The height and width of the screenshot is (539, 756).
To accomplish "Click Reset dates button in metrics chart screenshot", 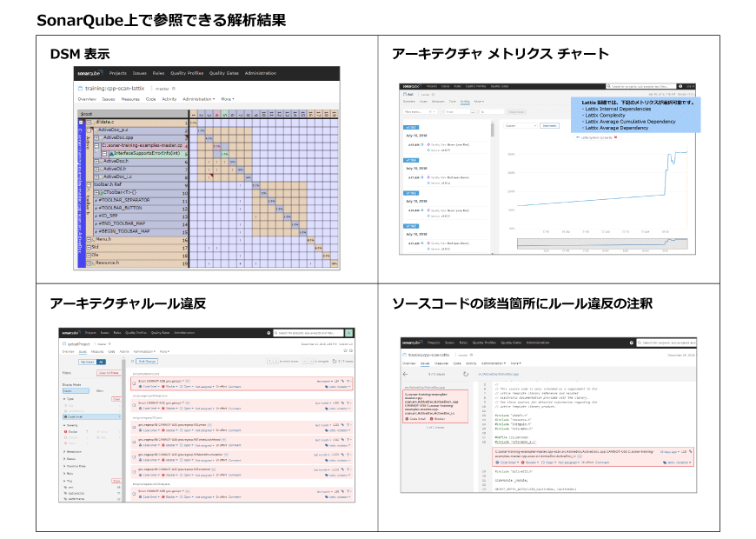I will tap(516, 111).
